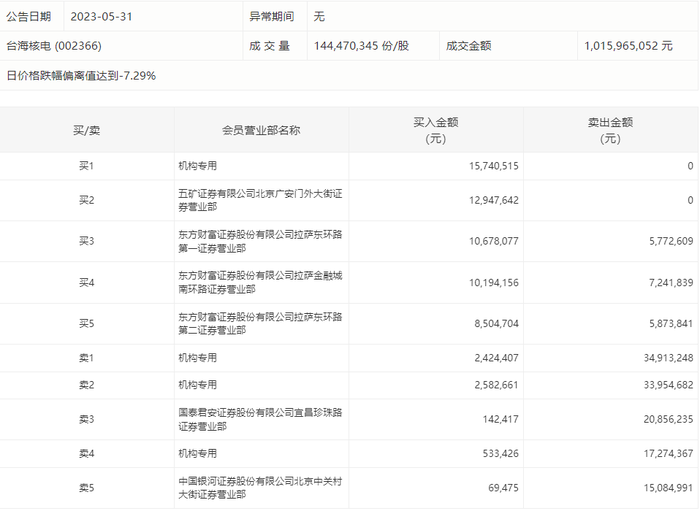
Task: Select the turnover amount 1,015,965,052 元
Action: pos(628,46)
